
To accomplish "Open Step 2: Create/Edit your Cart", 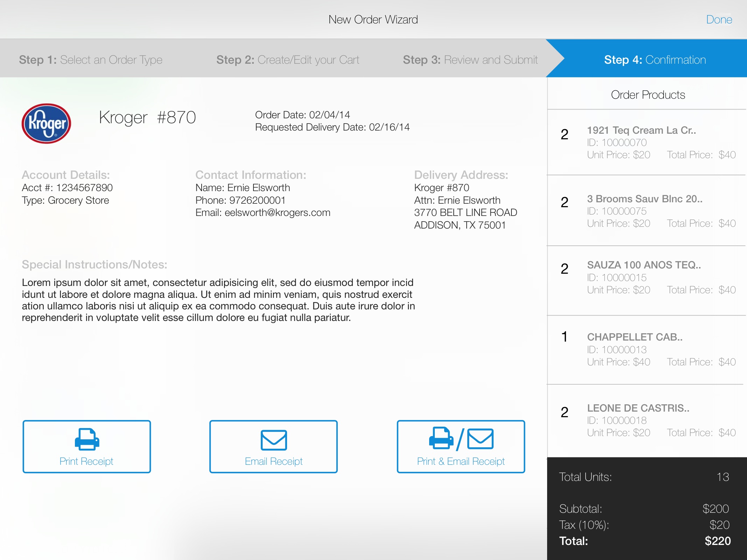I will point(288,60).
